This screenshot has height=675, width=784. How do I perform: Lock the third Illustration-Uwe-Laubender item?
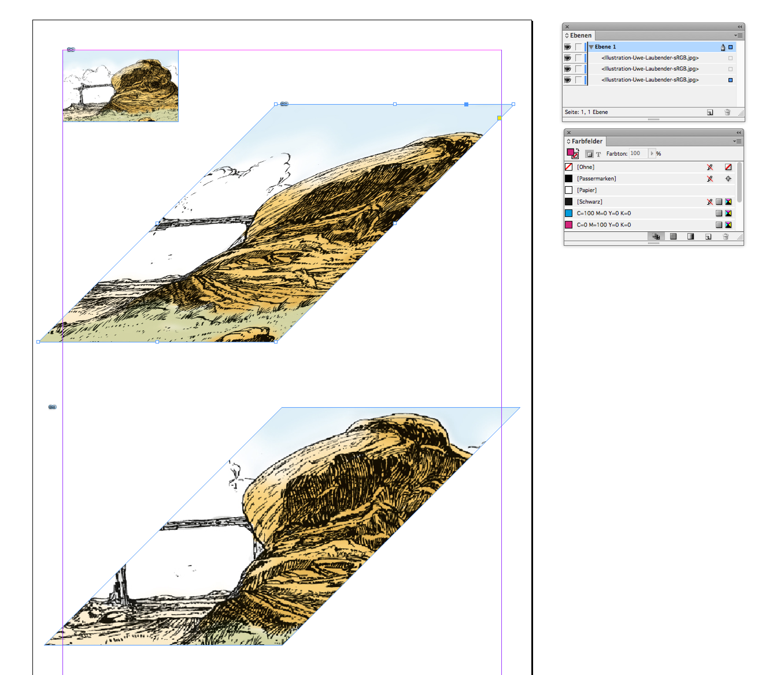click(578, 80)
